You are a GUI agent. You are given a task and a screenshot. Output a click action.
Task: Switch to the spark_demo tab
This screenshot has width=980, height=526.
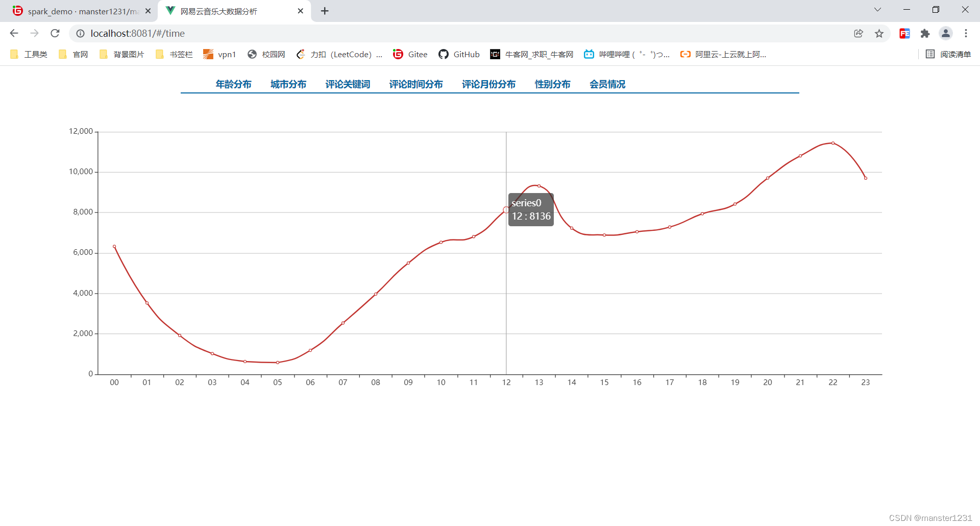click(82, 11)
